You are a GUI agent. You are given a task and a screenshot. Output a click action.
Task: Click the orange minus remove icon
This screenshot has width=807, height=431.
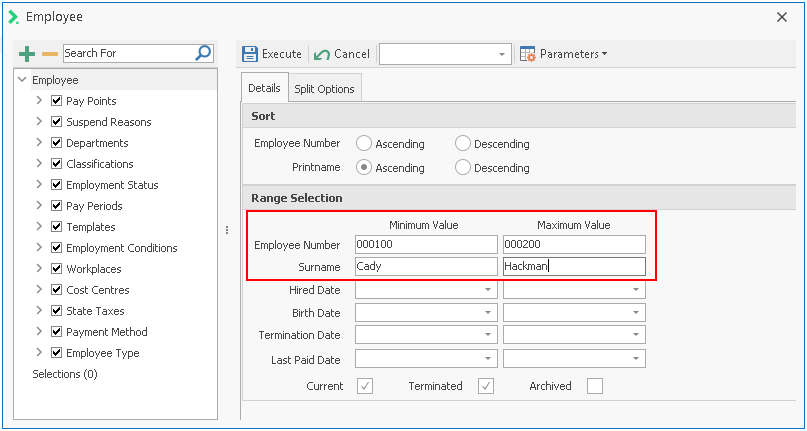(x=50, y=53)
